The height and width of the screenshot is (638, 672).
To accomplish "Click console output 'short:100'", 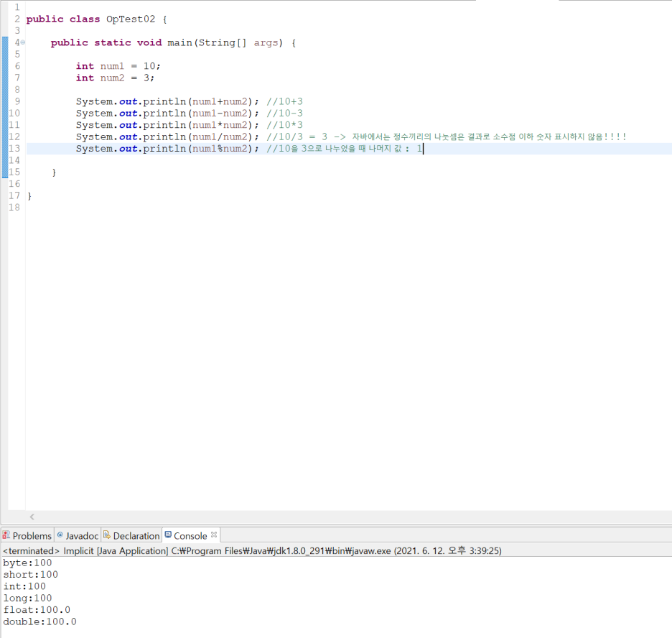I will (x=30, y=575).
